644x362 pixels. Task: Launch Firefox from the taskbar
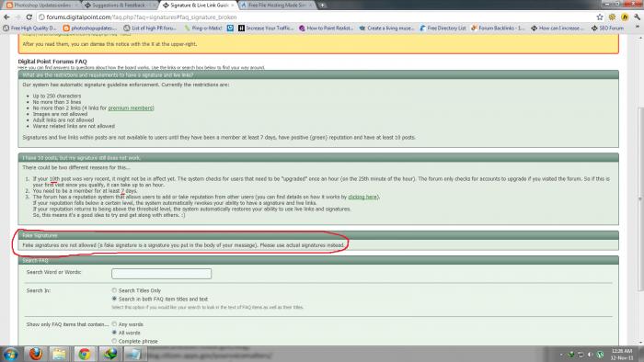click(x=35, y=354)
